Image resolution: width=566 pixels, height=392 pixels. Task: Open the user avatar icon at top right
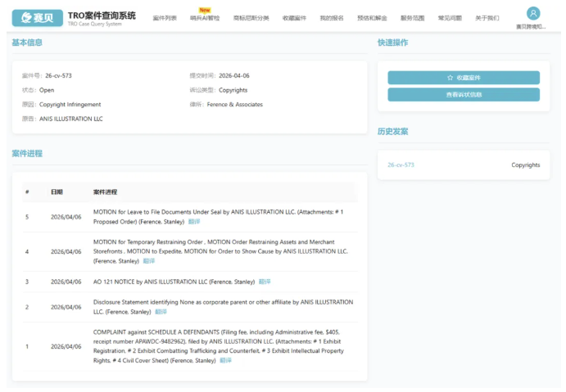[533, 13]
